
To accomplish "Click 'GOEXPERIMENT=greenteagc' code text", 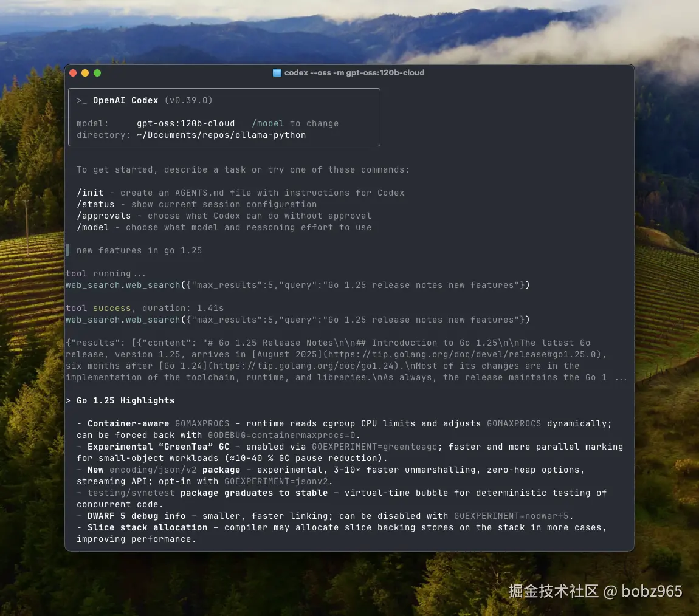I will [374, 447].
